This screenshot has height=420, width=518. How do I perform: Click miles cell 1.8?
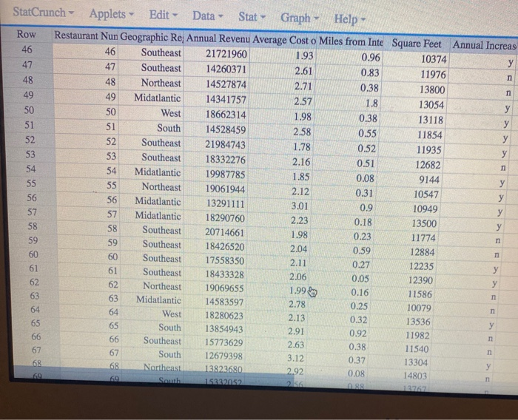(371, 104)
